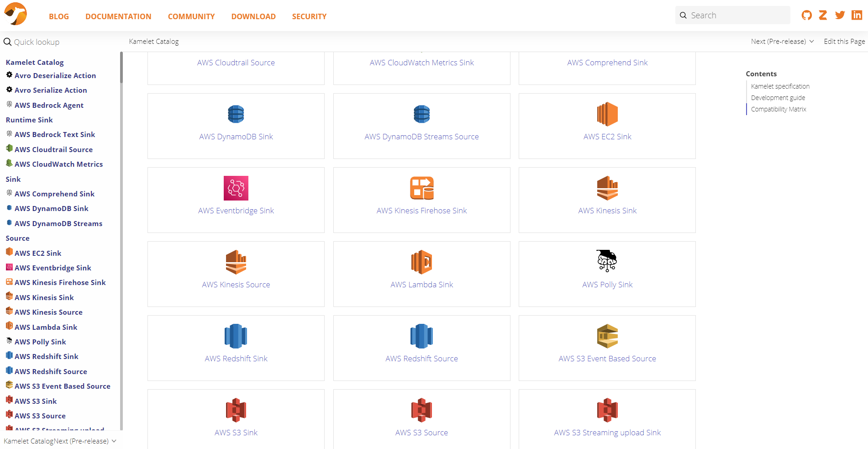868x449 pixels.
Task: Click the Quick lookup magnifier icon
Action: (x=7, y=42)
